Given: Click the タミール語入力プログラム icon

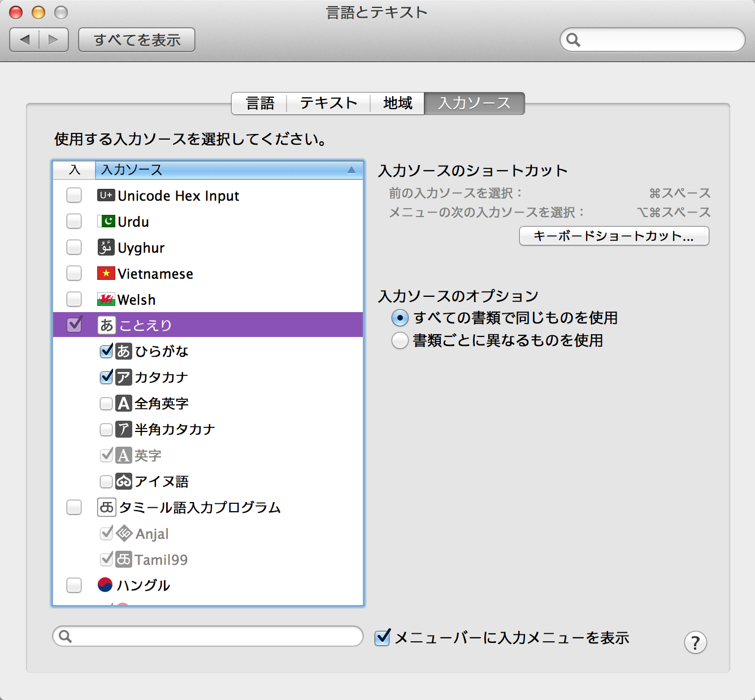Looking at the screenshot, I should click(106, 507).
